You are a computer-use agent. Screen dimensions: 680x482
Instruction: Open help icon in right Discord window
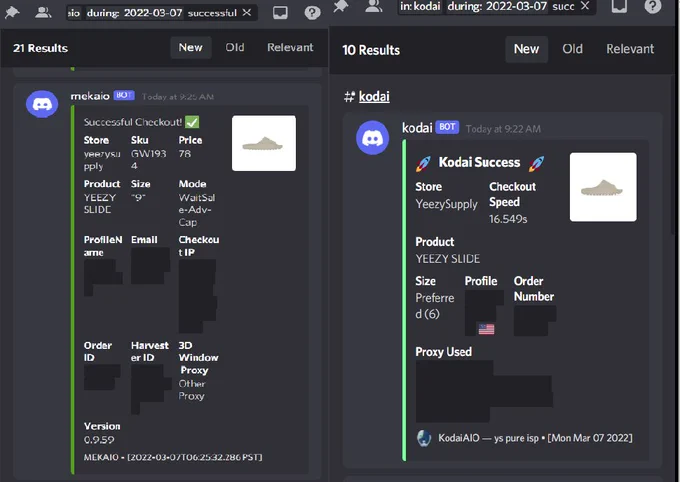652,6
